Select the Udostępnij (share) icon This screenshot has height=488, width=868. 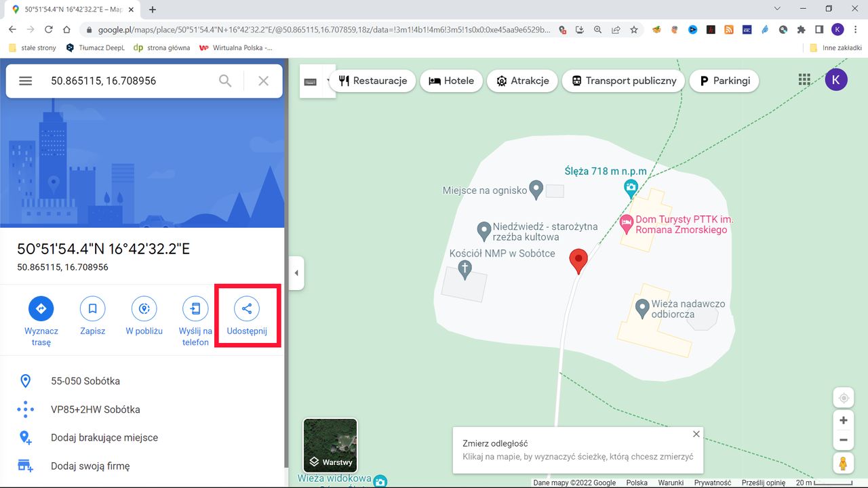point(247,308)
